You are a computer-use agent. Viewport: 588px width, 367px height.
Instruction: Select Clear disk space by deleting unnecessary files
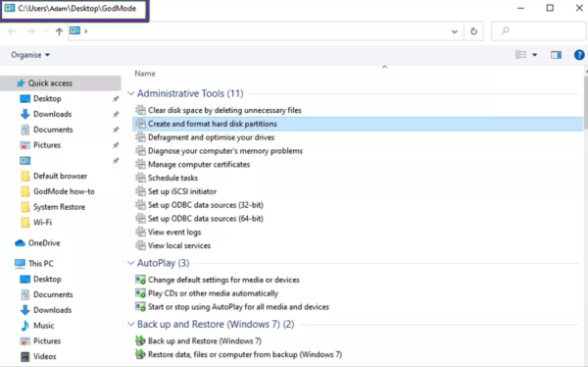pos(224,110)
